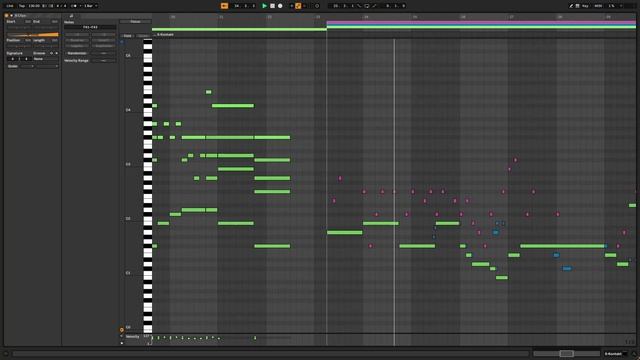The height and width of the screenshot is (360, 640).
Task: Click the orange lane icon above Velocity
Action: pos(122,330)
